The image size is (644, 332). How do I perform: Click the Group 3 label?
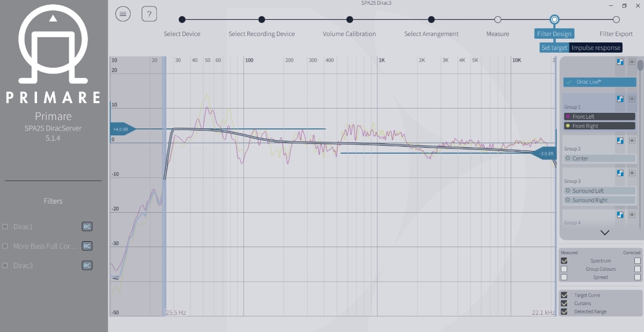(x=572, y=181)
